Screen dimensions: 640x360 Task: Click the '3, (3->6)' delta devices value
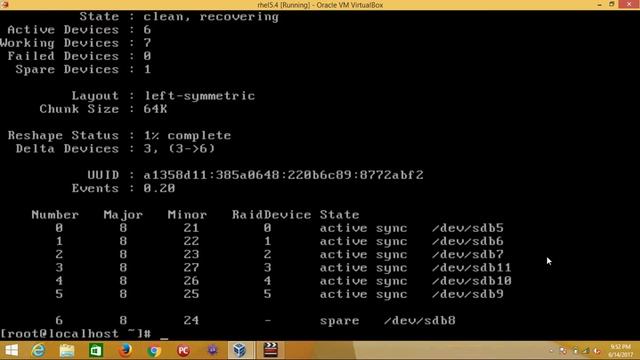click(179, 149)
